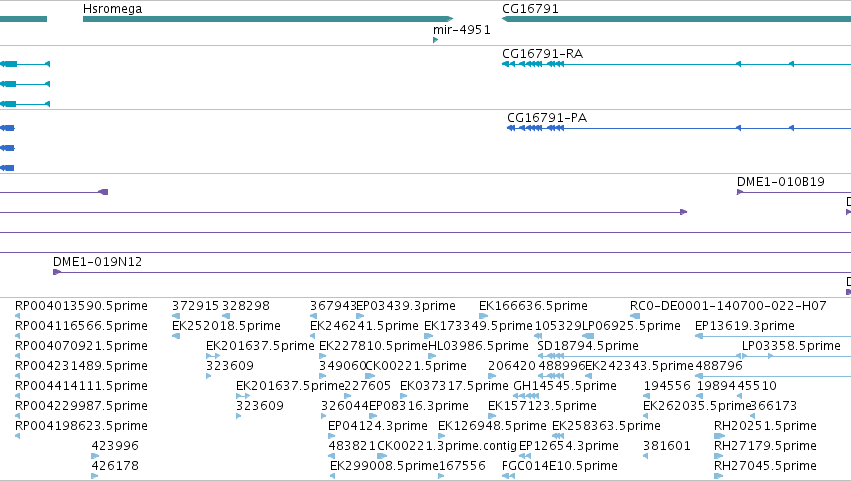Open EP04124.3prime feature

coord(378,426)
